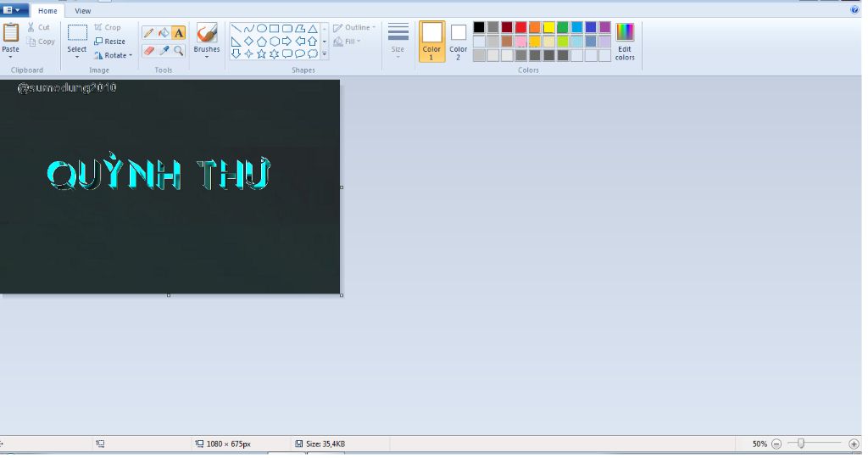
Task: Select the Fill with color bucket tool
Action: click(164, 33)
